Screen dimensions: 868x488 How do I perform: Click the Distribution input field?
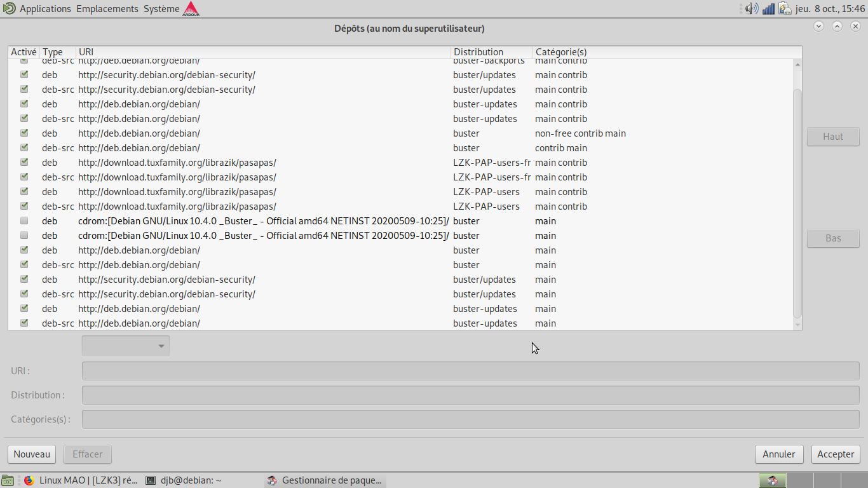(471, 395)
